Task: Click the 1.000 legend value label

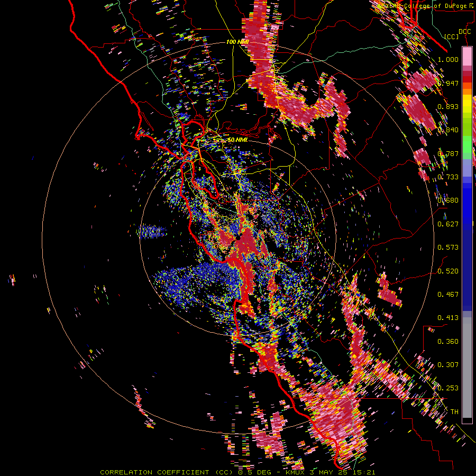Action: 448,59
